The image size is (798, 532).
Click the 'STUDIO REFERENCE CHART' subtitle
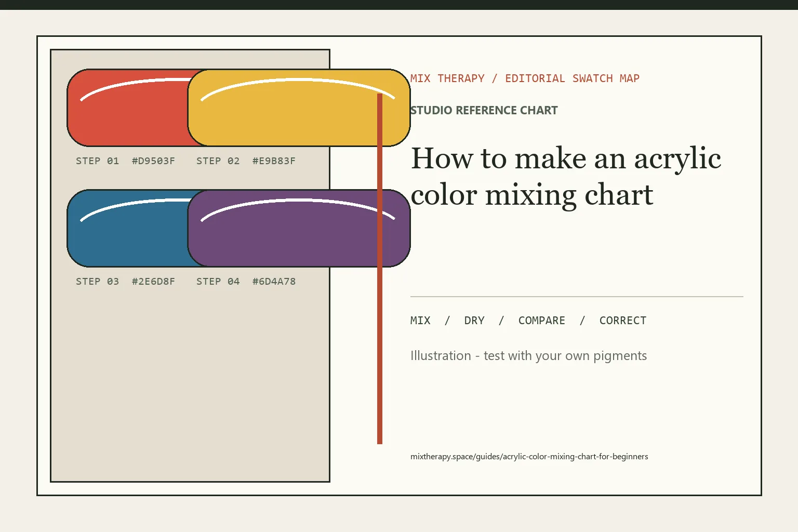[x=484, y=110]
